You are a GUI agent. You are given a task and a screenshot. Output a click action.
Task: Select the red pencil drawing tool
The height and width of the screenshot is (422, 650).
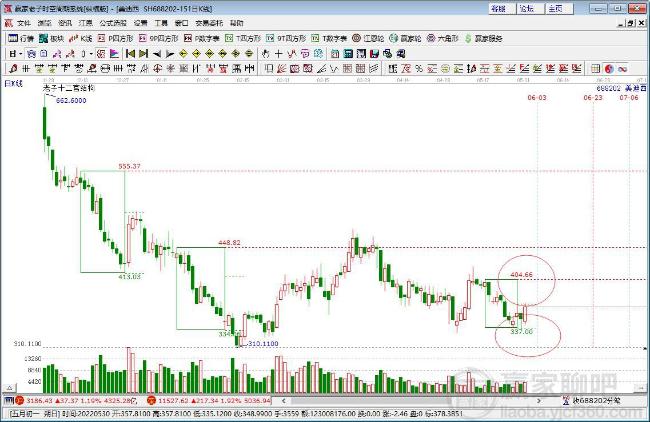pos(13,68)
